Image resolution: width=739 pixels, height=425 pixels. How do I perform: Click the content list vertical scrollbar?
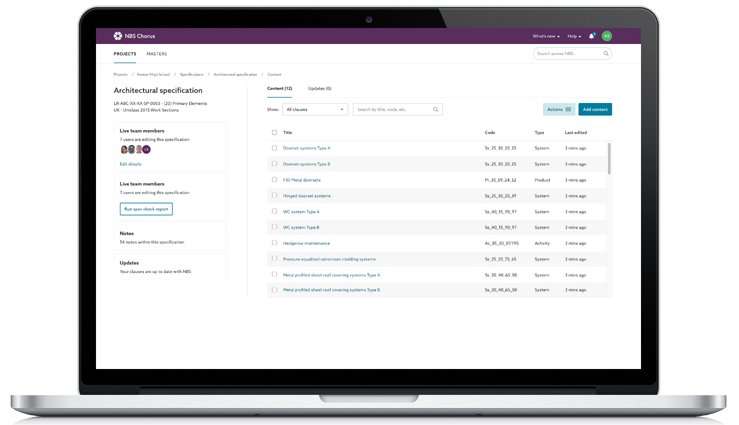[609, 159]
